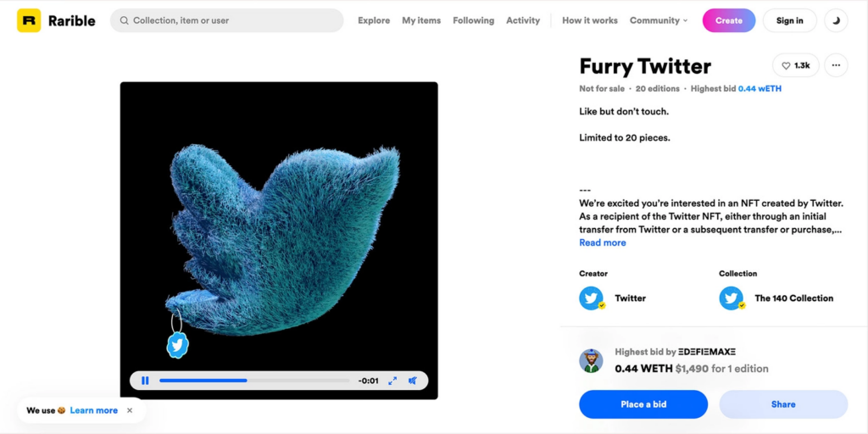Seek on the video progress bar
868x434 pixels.
click(x=254, y=381)
